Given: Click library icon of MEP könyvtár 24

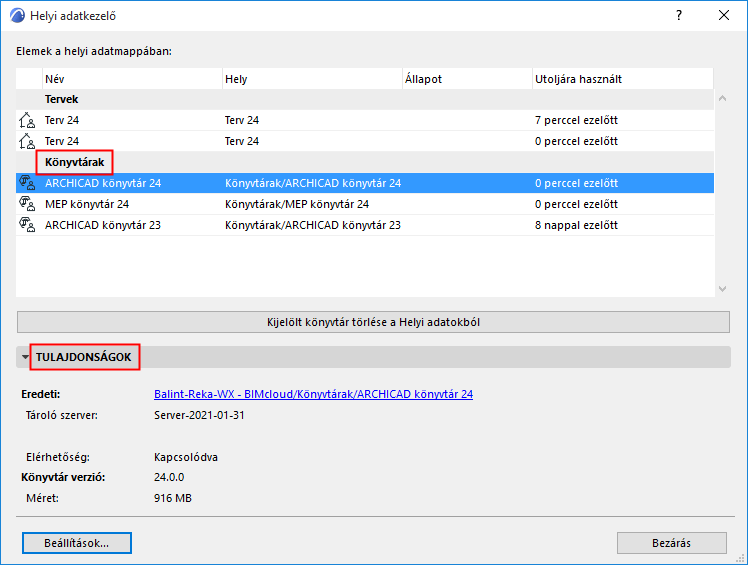Looking at the screenshot, I should click(27, 204).
